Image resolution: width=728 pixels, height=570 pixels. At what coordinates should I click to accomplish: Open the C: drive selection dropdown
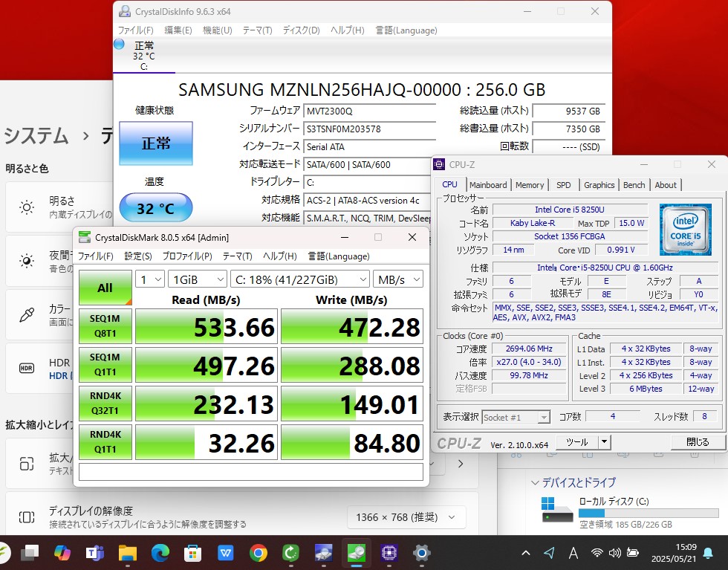click(x=300, y=279)
